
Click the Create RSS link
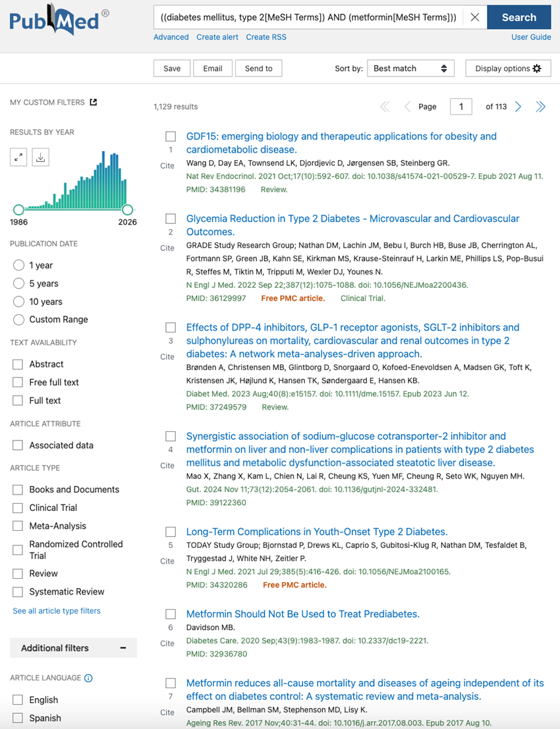pyautogui.click(x=266, y=37)
